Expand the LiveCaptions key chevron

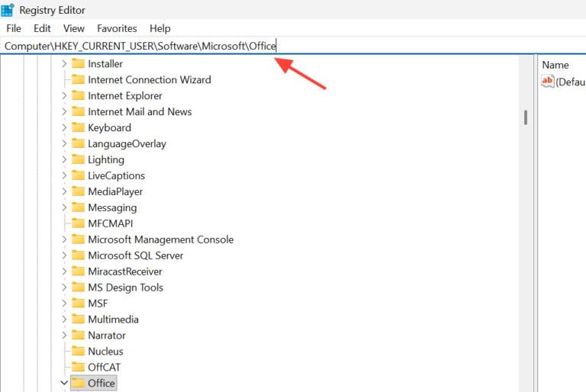pos(64,175)
